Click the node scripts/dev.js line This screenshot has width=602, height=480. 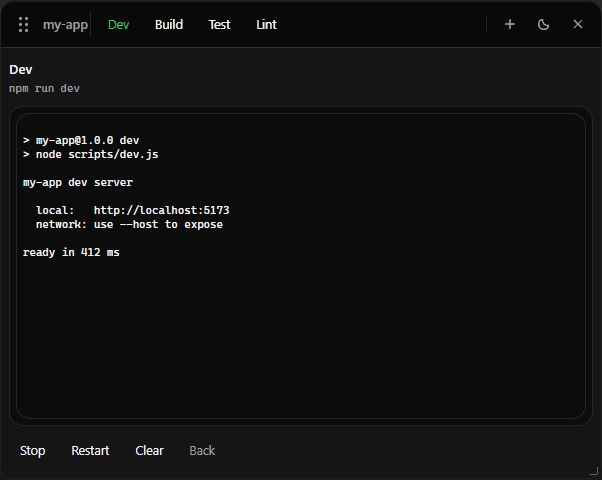[91, 154]
